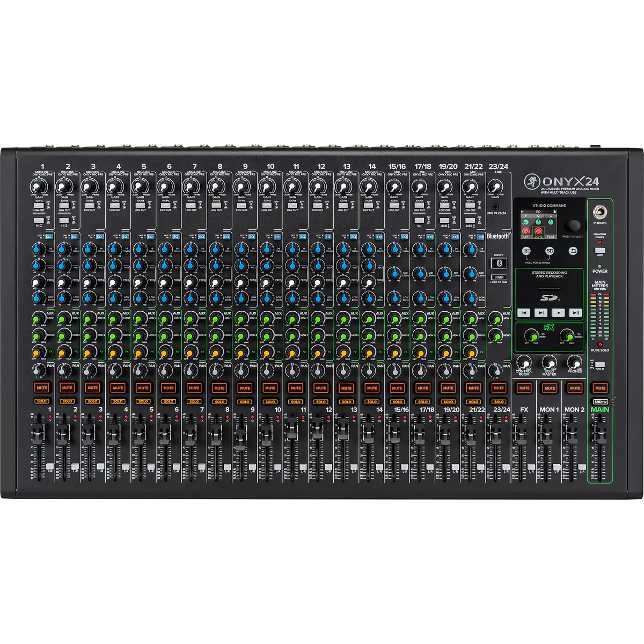Tap the FX button in Studio Command

[x=526, y=251]
